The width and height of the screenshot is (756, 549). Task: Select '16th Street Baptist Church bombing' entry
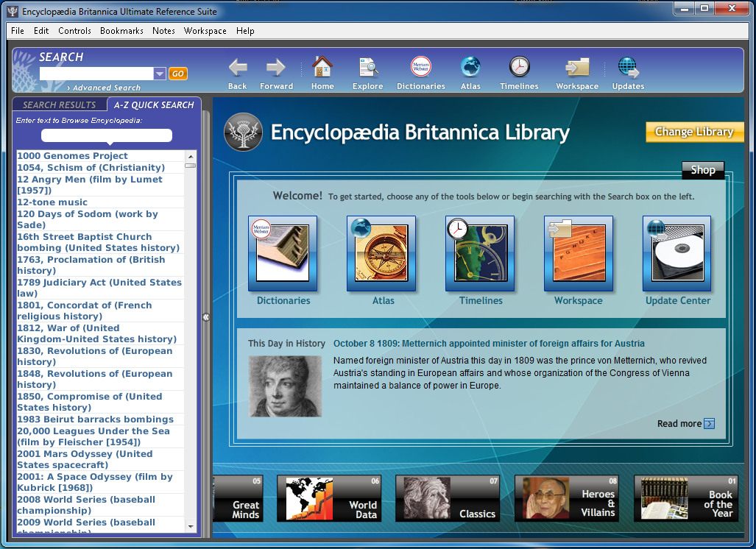pyautogui.click(x=100, y=242)
